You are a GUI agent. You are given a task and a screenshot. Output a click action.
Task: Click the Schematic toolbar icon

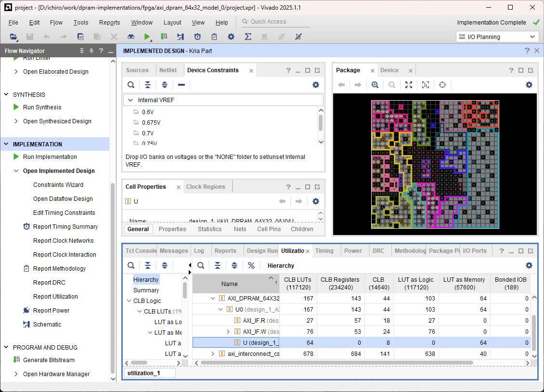click(x=181, y=37)
